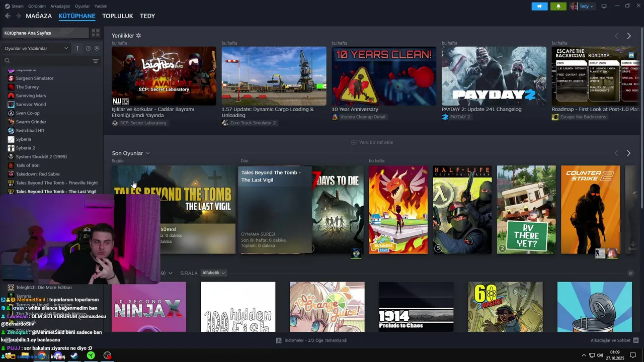Open the 1.57 Update Dynamic Cargo news
This screenshot has height=362, width=644.
point(274,76)
